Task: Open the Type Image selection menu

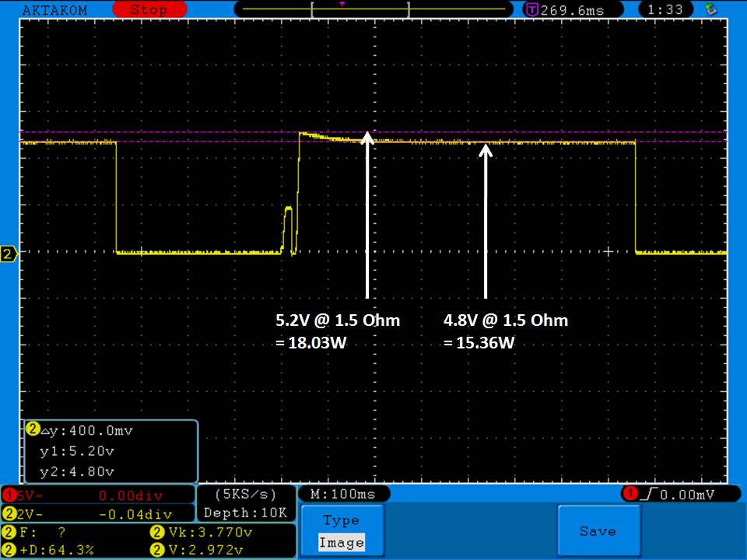Action: click(341, 531)
